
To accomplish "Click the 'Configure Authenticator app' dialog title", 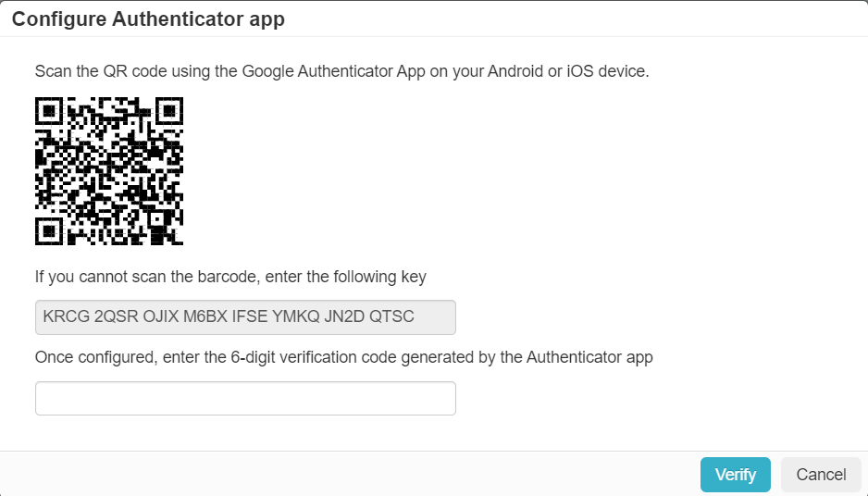I will click(148, 19).
